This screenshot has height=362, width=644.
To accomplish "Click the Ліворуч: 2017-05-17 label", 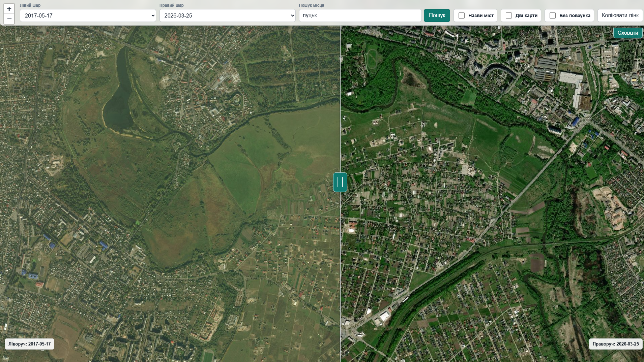I will (x=30, y=344).
